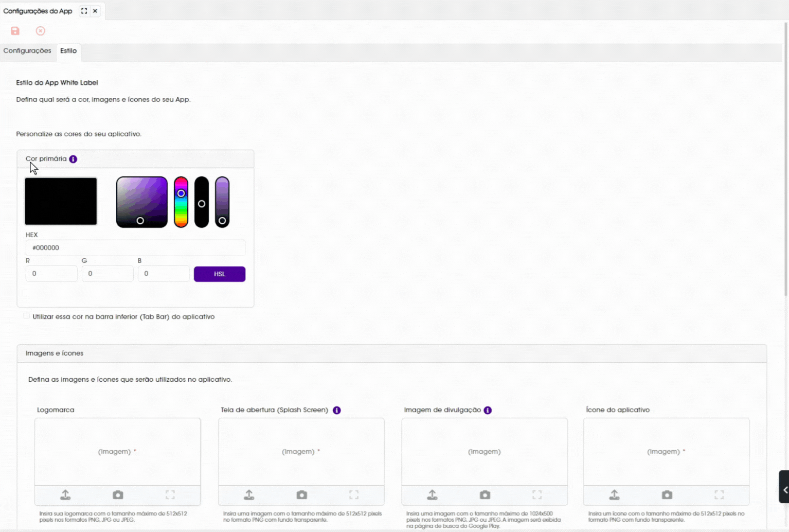Image resolution: width=789 pixels, height=532 pixels.
Task: Expand the Ícone do aplicativo image fullscreen
Action: point(719,495)
